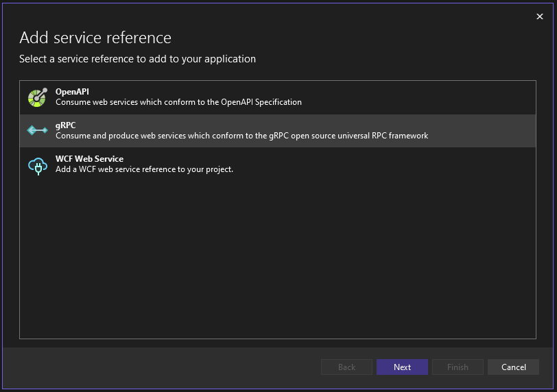Click the greyed-out Finish button
This screenshot has width=557, height=392.
pyautogui.click(x=458, y=367)
